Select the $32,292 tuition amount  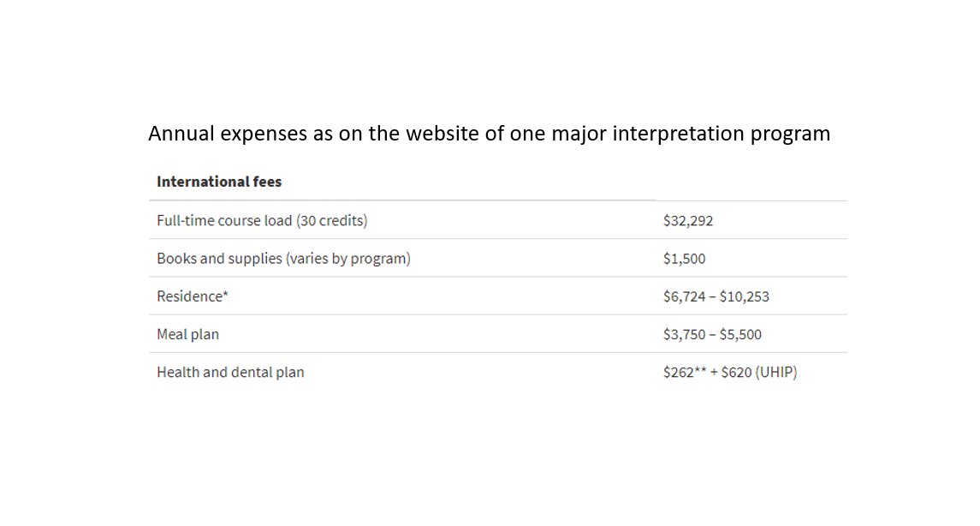(x=687, y=221)
